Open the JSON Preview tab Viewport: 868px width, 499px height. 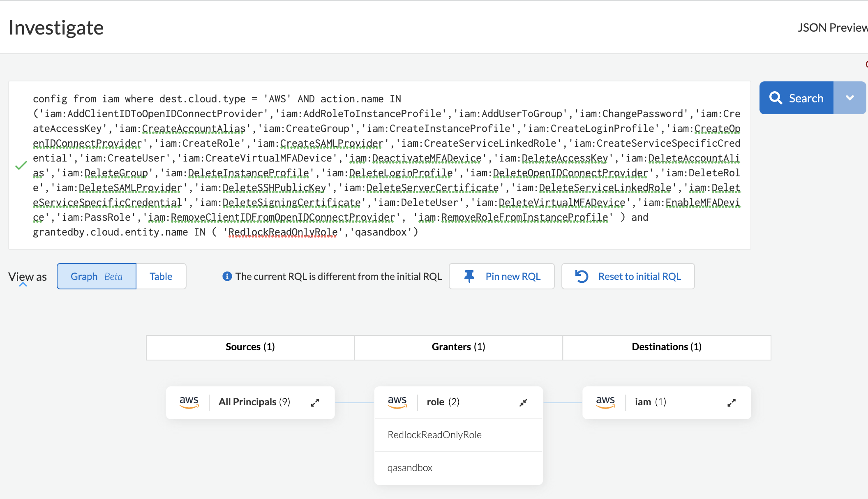832,28
